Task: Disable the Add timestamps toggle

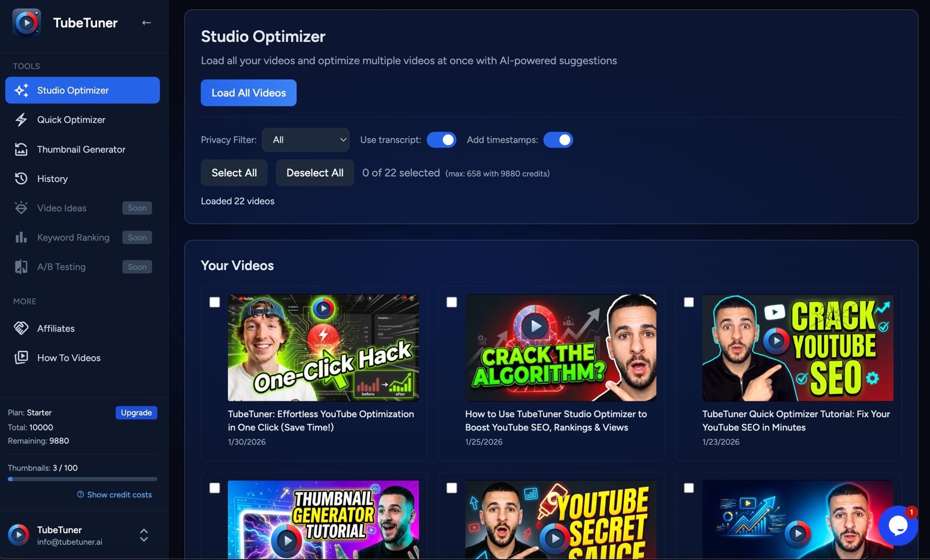Action: [x=559, y=139]
